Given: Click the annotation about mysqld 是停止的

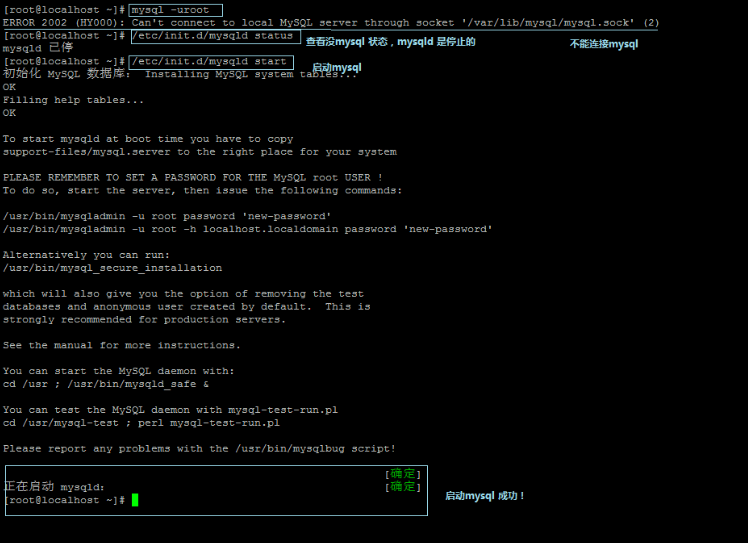Looking at the screenshot, I should pos(390,42).
